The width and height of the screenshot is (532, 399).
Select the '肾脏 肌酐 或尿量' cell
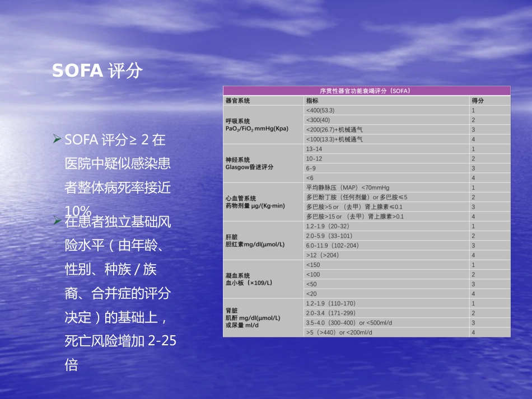pyautogui.click(x=263, y=318)
